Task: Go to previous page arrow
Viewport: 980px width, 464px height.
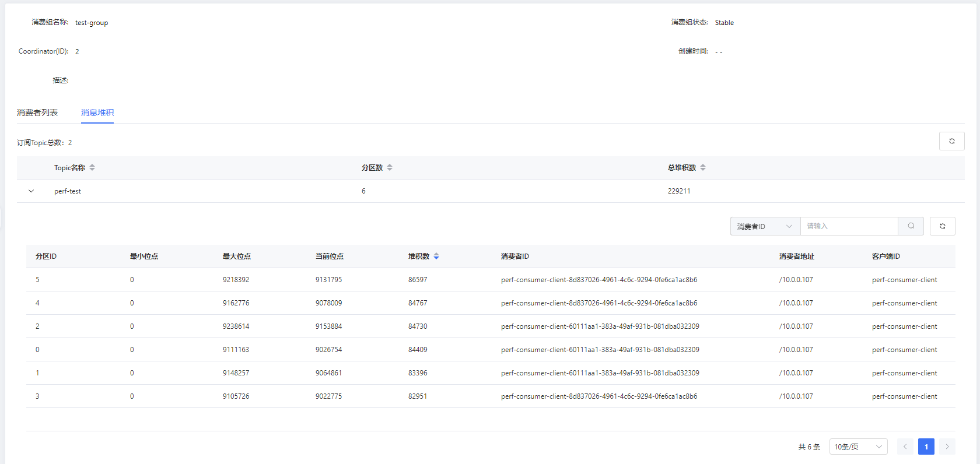Action: [905, 447]
